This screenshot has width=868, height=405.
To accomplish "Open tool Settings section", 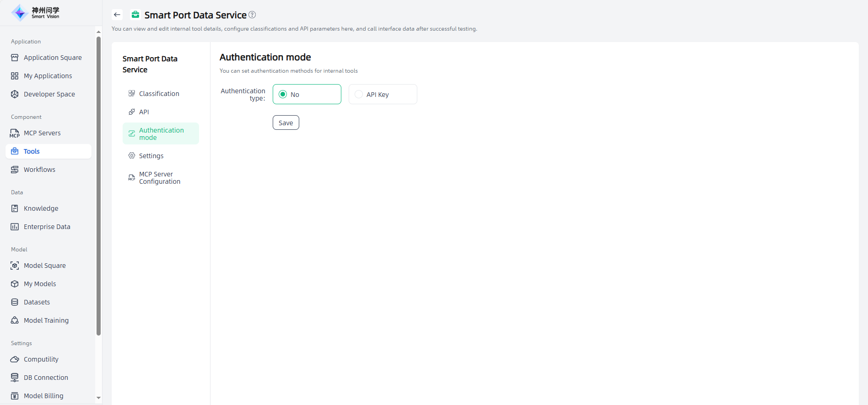I will tap(151, 156).
